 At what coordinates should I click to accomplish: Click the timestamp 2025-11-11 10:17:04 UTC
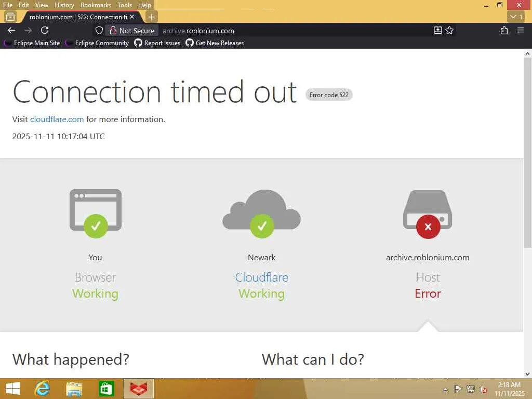pos(58,137)
